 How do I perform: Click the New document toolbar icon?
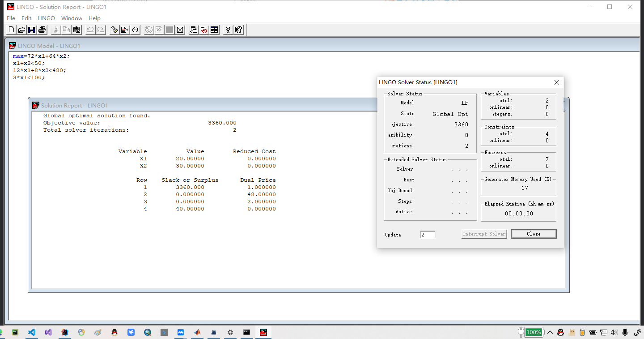coord(11,30)
